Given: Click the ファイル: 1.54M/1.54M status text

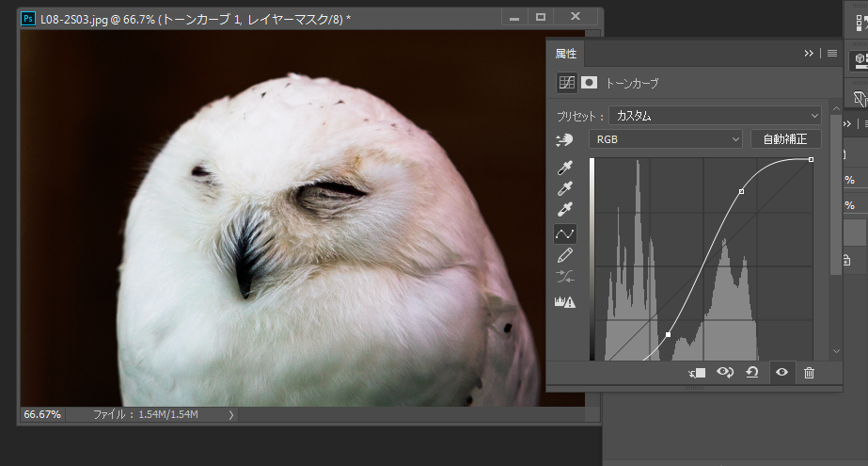Looking at the screenshot, I should point(146,414).
